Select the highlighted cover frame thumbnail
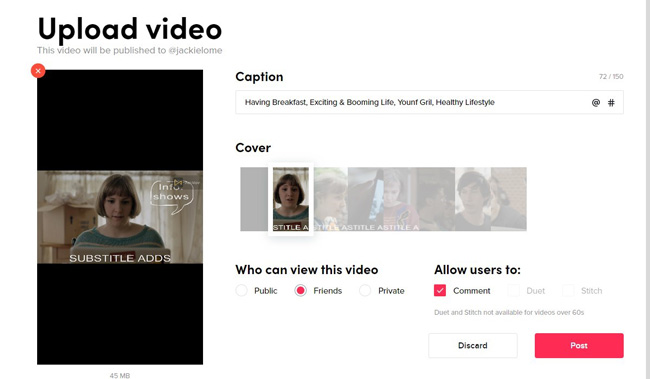The height and width of the screenshot is (379, 650). click(291, 199)
